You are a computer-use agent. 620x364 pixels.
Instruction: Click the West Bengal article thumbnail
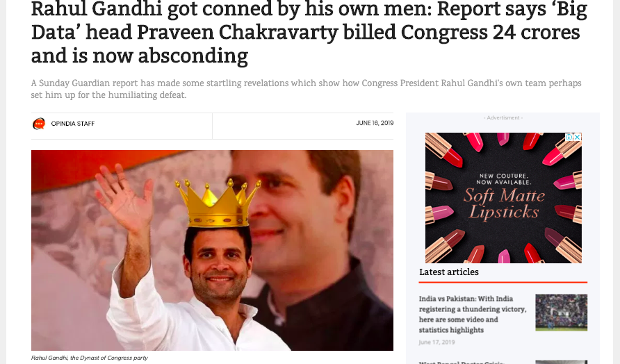[x=561, y=362]
